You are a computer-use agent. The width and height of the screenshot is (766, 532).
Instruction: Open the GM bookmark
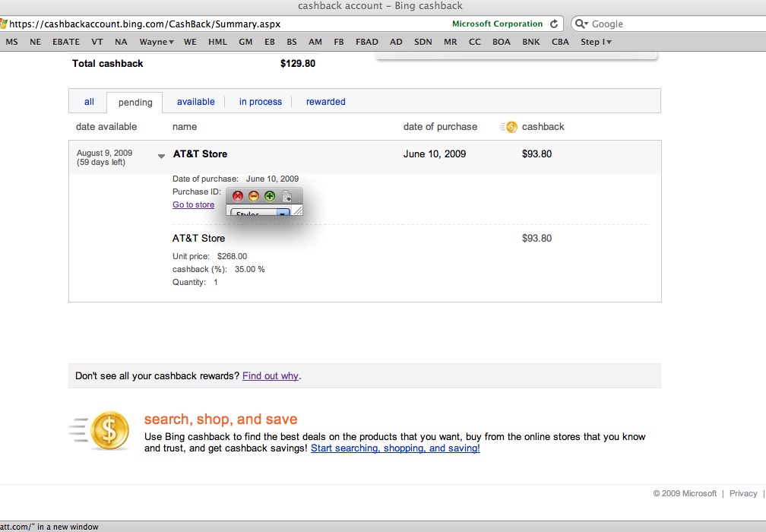245,42
